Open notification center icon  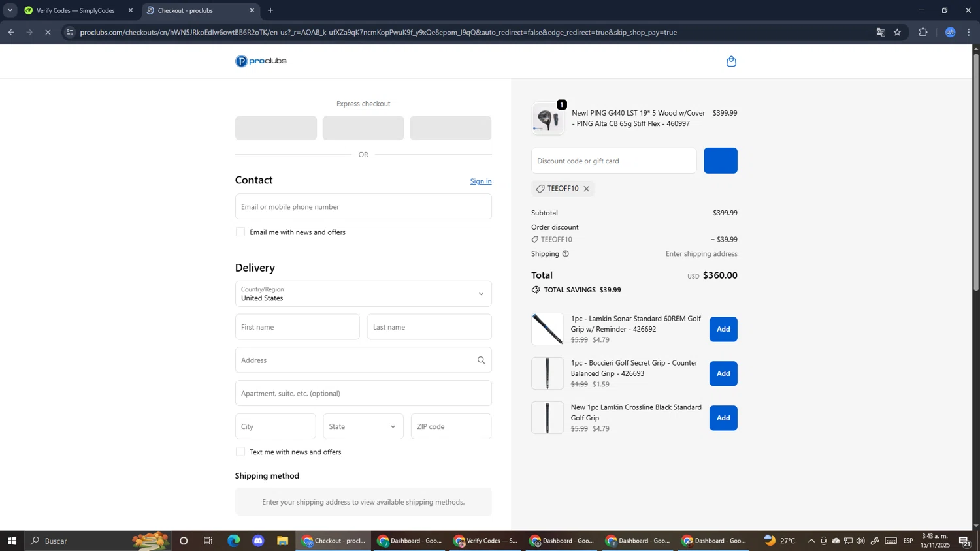pos(964,541)
